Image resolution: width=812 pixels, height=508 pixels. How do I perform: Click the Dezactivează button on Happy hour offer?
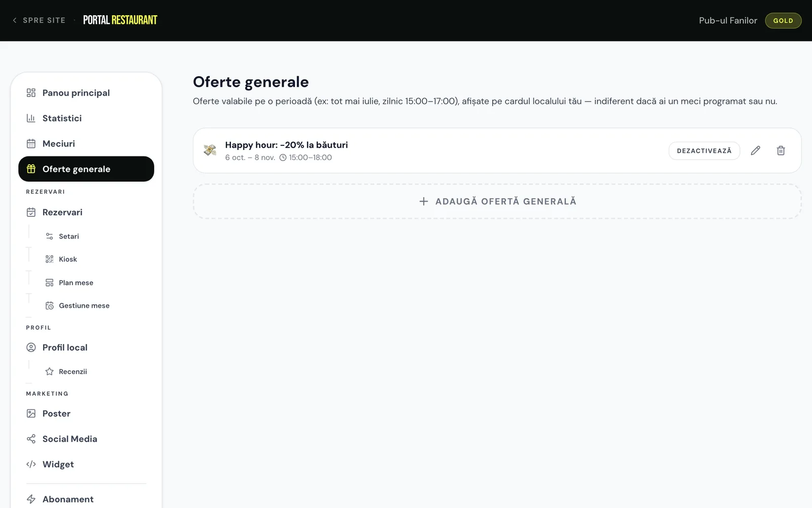pos(704,151)
